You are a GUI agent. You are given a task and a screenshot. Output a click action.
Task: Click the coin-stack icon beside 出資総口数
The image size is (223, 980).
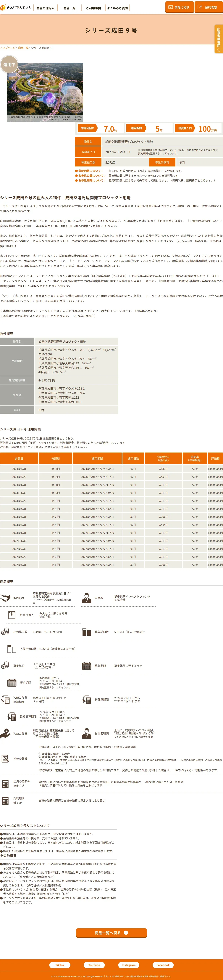coord(5,632)
